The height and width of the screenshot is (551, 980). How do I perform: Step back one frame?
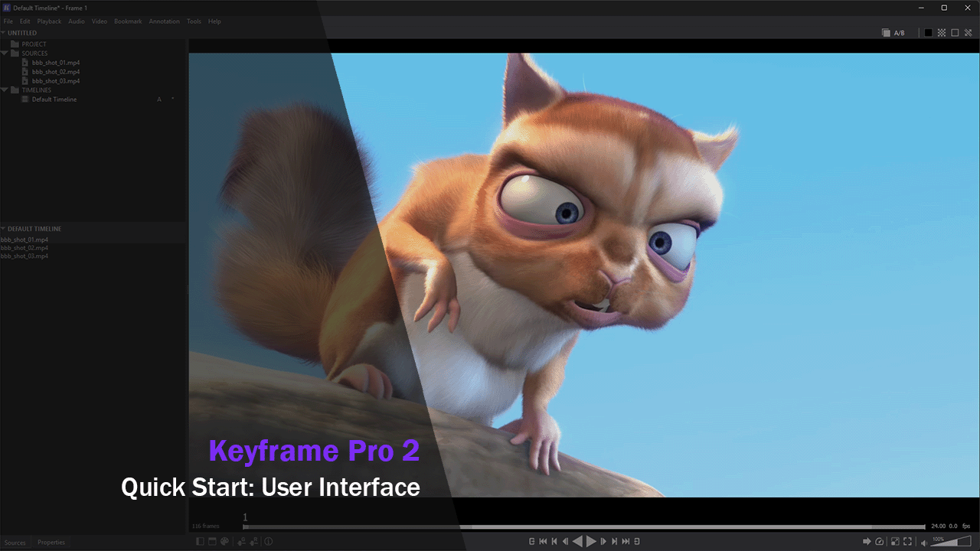point(566,542)
